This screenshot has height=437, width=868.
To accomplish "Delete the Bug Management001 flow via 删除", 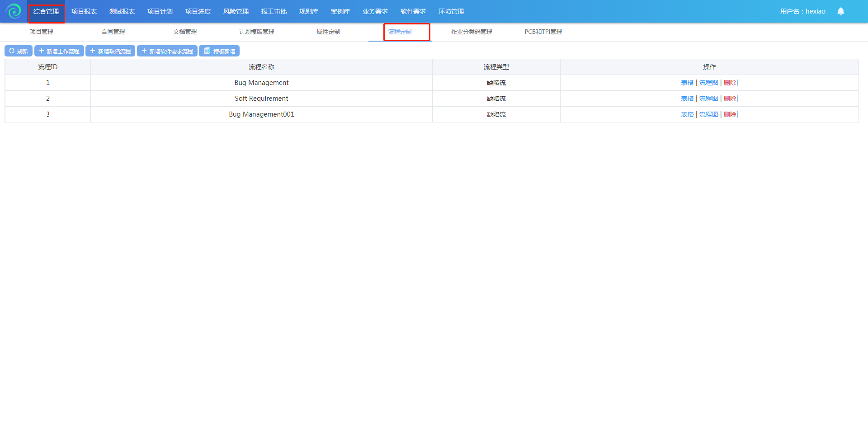I will pyautogui.click(x=730, y=114).
